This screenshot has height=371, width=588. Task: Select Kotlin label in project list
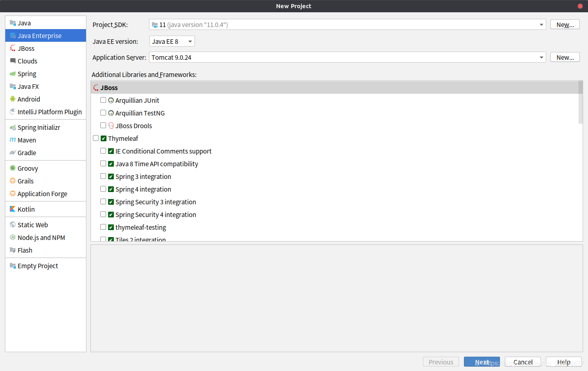(x=26, y=209)
